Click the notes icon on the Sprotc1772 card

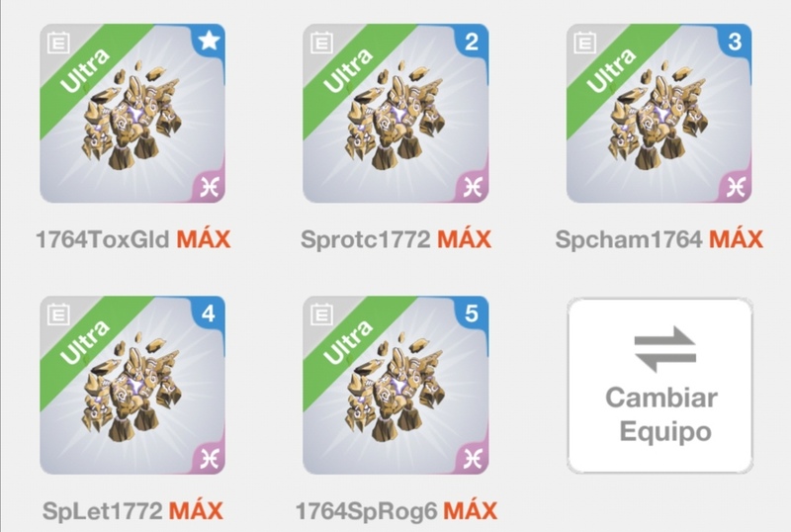(x=321, y=43)
